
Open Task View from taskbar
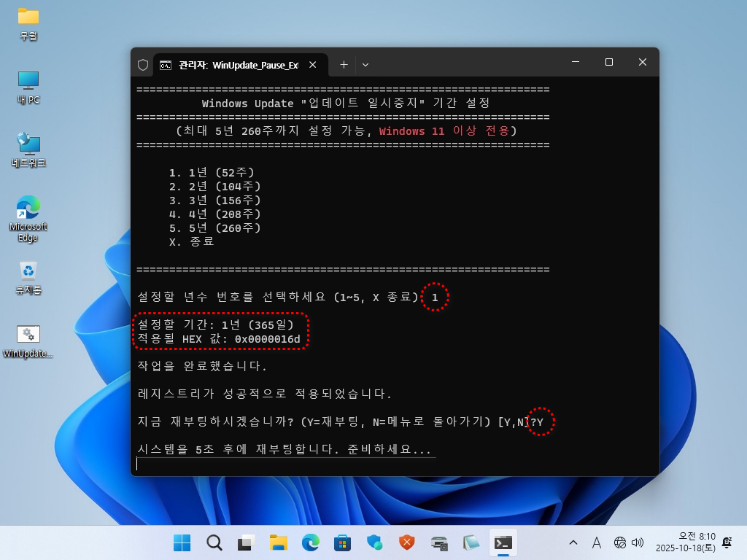click(x=246, y=542)
